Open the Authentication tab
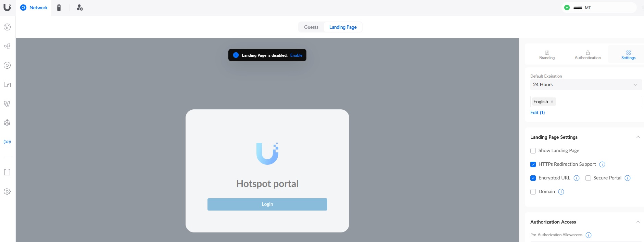The height and width of the screenshot is (242, 644). pyautogui.click(x=588, y=55)
